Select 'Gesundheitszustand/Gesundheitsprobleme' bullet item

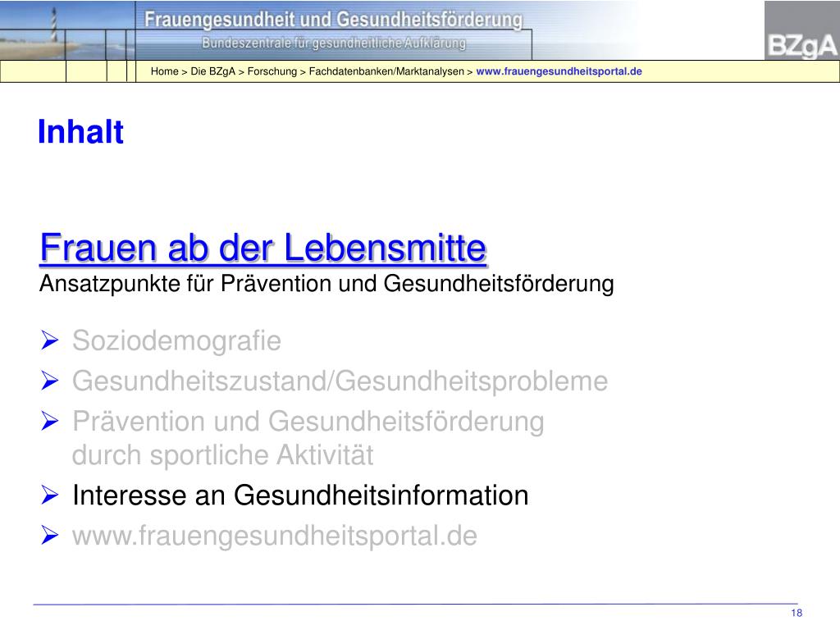[340, 381]
